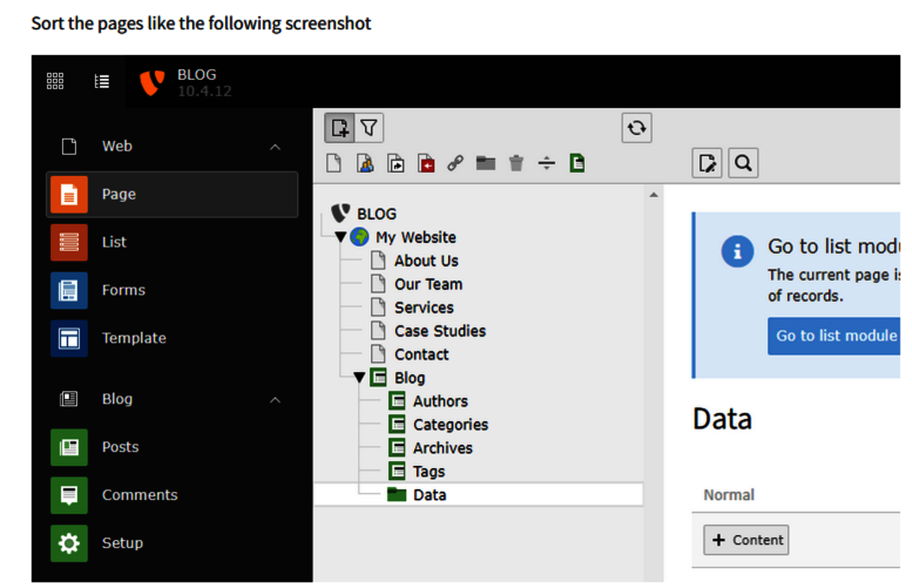Viewport: 912px width, 588px height.
Task: Click the menu separator page type icon
Action: point(547,164)
